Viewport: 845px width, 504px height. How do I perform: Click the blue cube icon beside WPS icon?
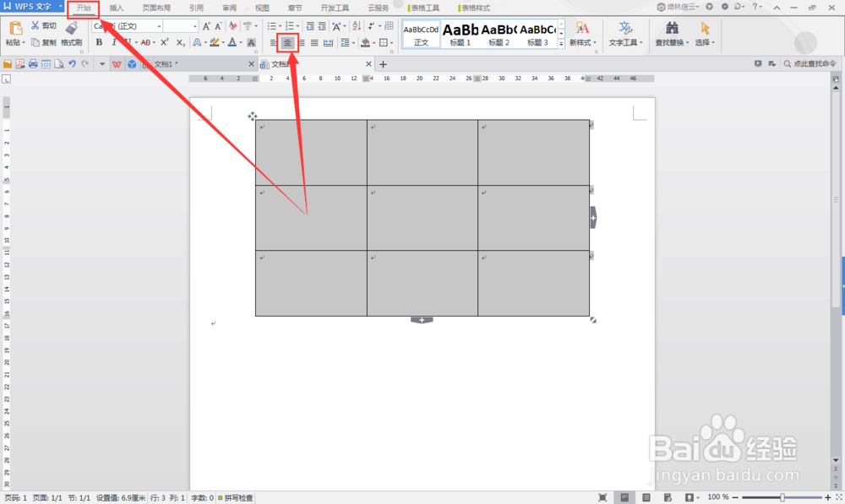132,64
